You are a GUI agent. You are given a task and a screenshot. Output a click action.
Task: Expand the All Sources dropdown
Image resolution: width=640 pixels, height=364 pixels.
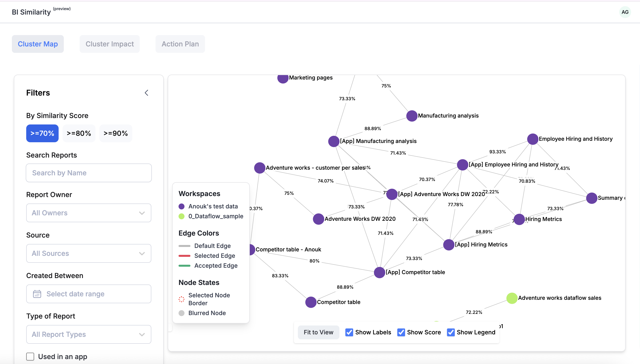point(89,253)
